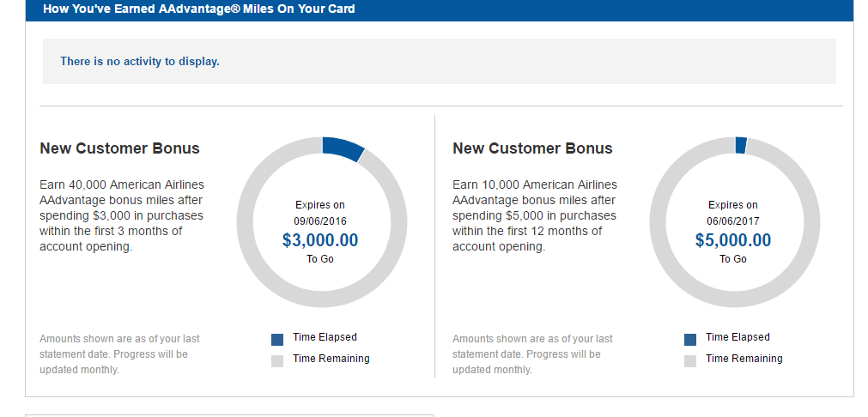The image size is (868, 417).
Task: Click the gray Time Remaining swatch, left legend
Action: 277,361
